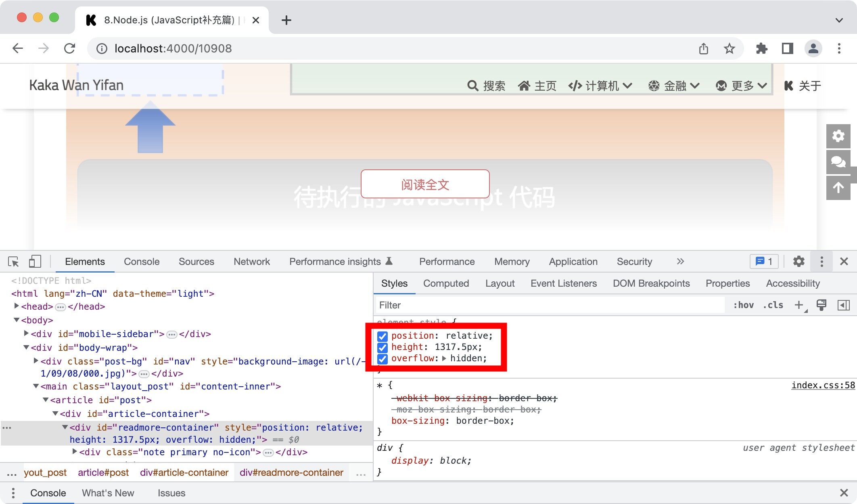
Task: Click the 阅读全文 button
Action: [424, 184]
